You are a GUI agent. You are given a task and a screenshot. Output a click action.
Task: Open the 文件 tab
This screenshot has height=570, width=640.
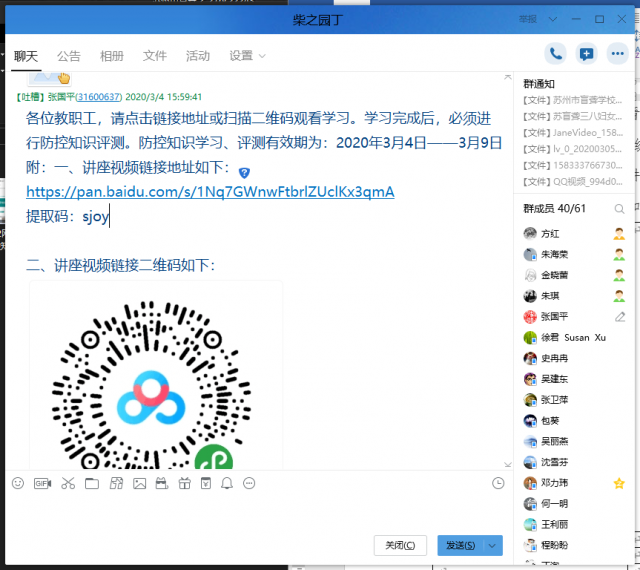click(x=155, y=56)
